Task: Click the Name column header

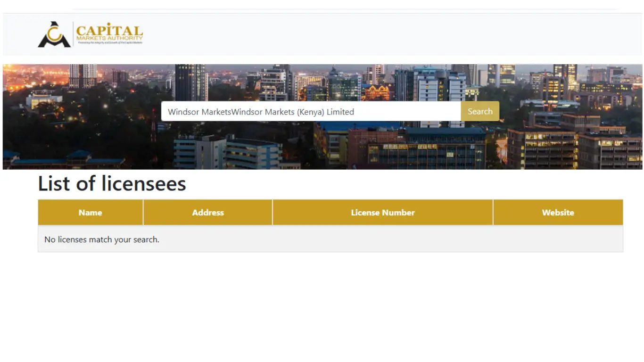Action: coord(91,213)
